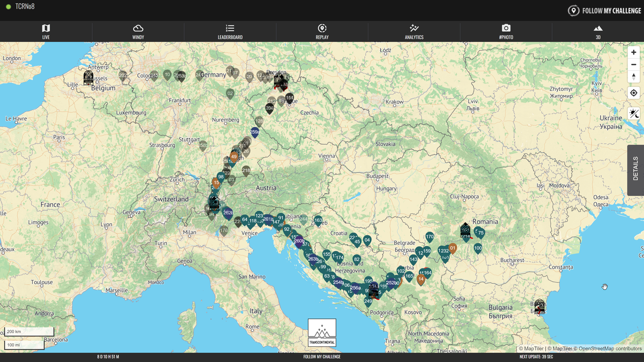The width and height of the screenshot is (644, 362).
Task: Select rider marker 170
Action: coord(430,237)
